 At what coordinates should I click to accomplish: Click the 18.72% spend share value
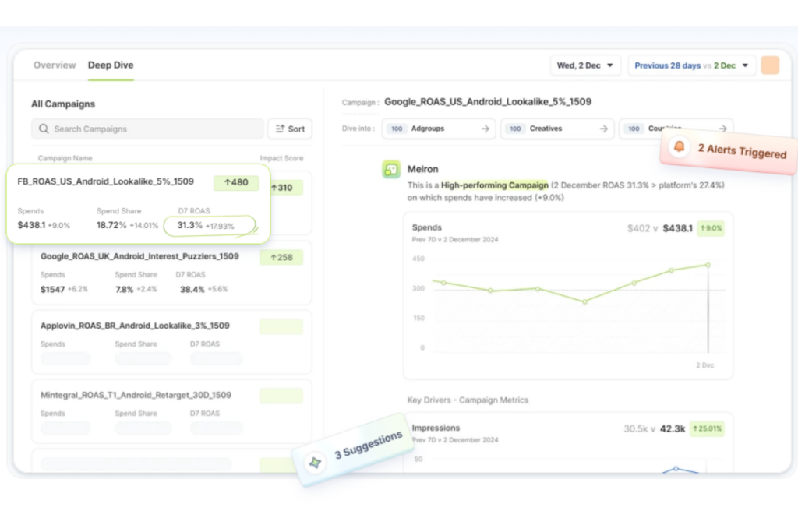pos(111,225)
